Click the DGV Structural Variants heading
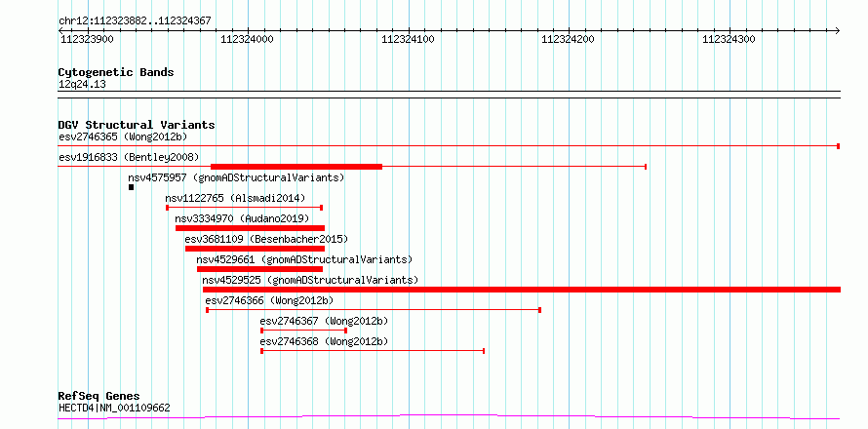The image size is (868, 429). click(x=137, y=125)
